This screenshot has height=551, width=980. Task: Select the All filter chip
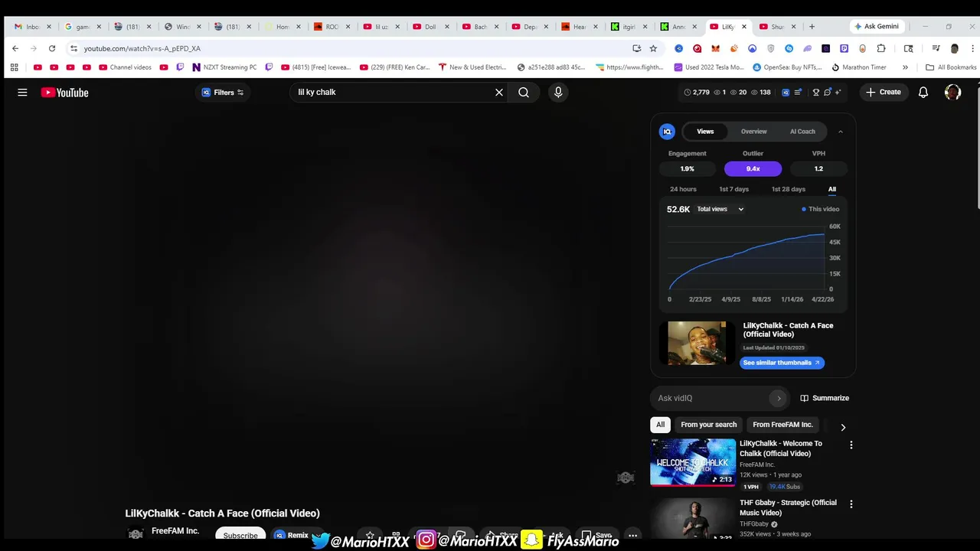(x=660, y=425)
